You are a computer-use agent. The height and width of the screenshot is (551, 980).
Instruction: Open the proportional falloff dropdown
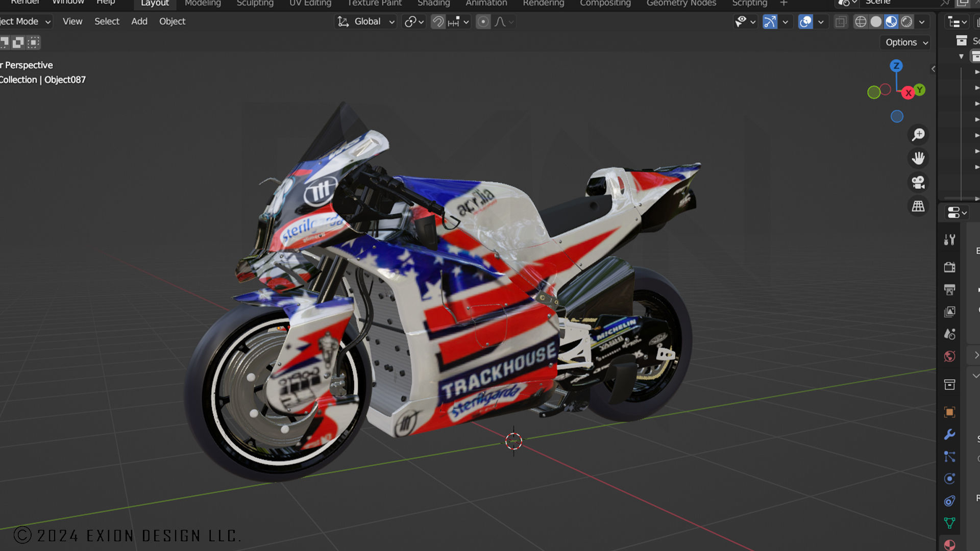503,22
